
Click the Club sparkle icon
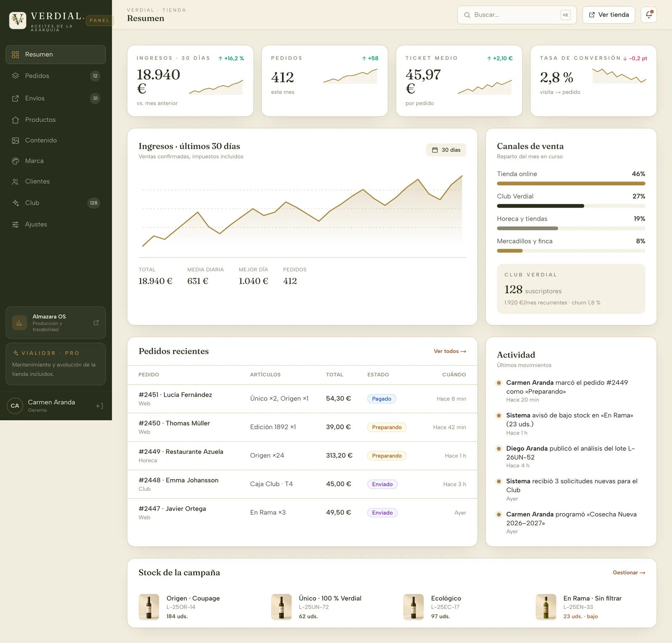point(16,203)
